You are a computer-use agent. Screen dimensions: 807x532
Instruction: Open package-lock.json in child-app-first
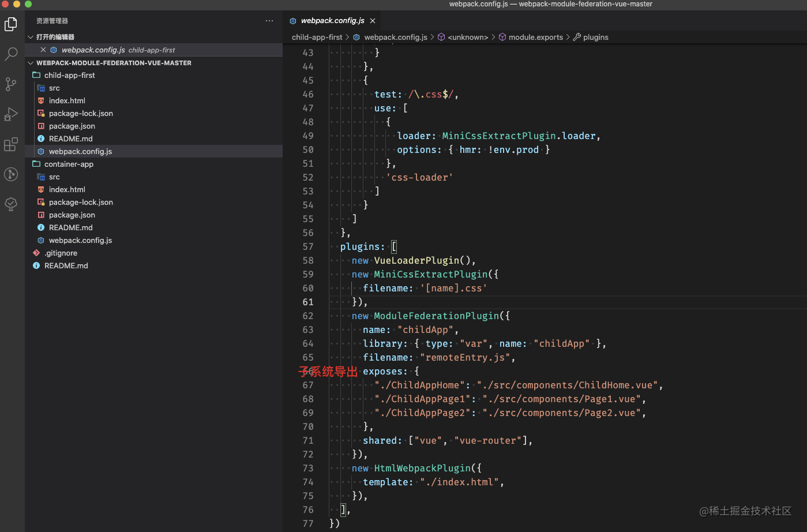pyautogui.click(x=153, y=113)
